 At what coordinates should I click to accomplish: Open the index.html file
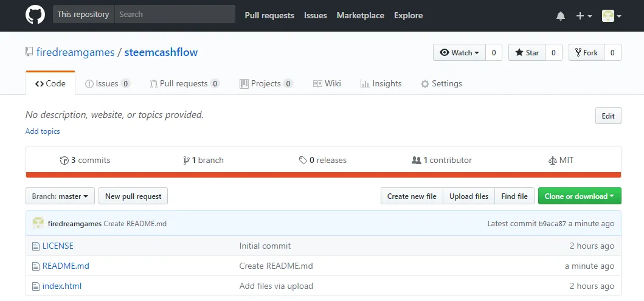[x=62, y=286]
